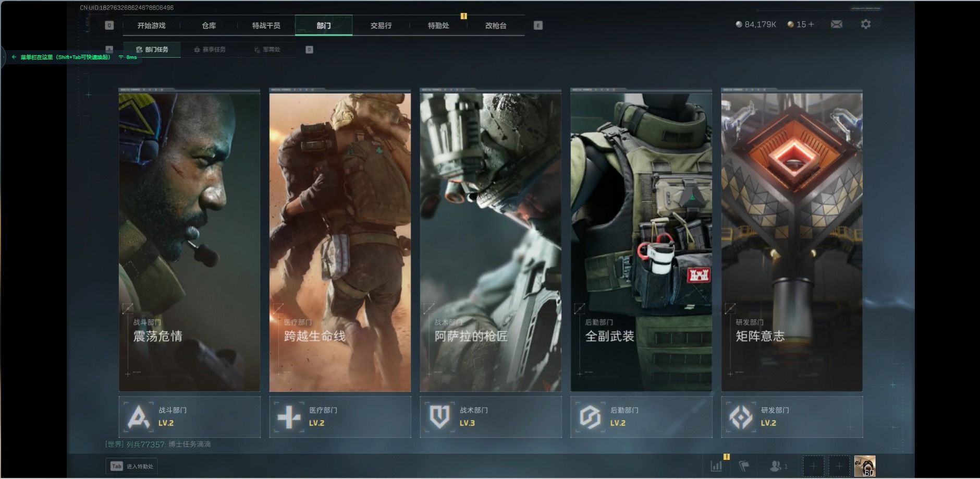980x479 pixels.
Task: Click the statistics bar chart icon
Action: pos(717,466)
